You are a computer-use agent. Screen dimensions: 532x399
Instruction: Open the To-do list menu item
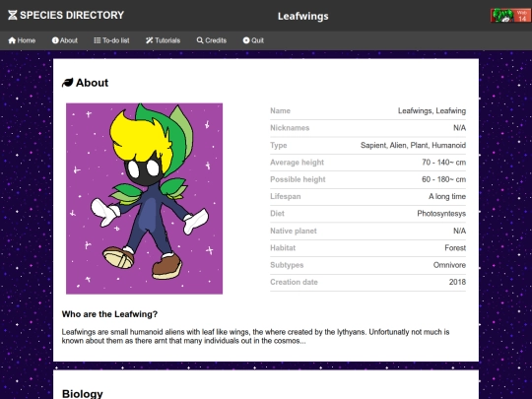[111, 40]
